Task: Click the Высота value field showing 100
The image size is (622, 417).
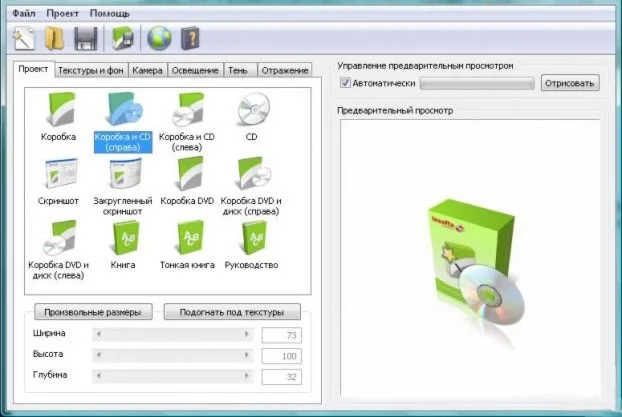Action: pyautogui.click(x=282, y=356)
